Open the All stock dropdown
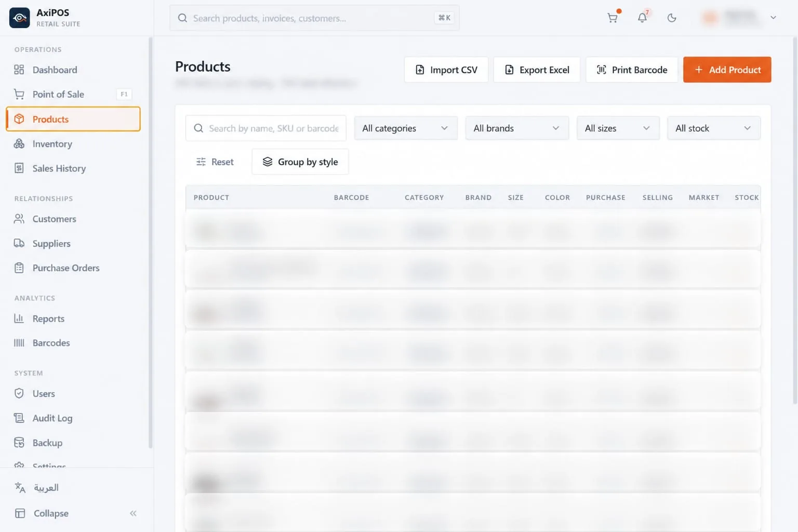Image resolution: width=798 pixels, height=532 pixels. click(713, 128)
